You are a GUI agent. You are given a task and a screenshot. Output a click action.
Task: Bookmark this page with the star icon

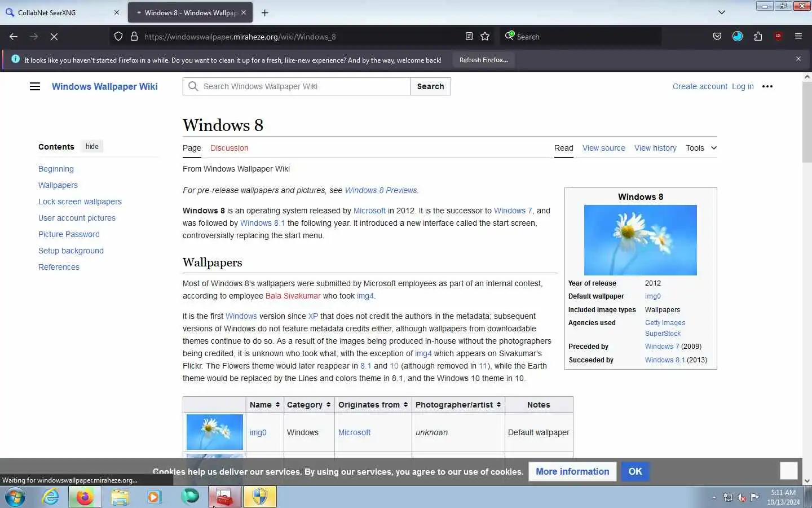(x=485, y=37)
